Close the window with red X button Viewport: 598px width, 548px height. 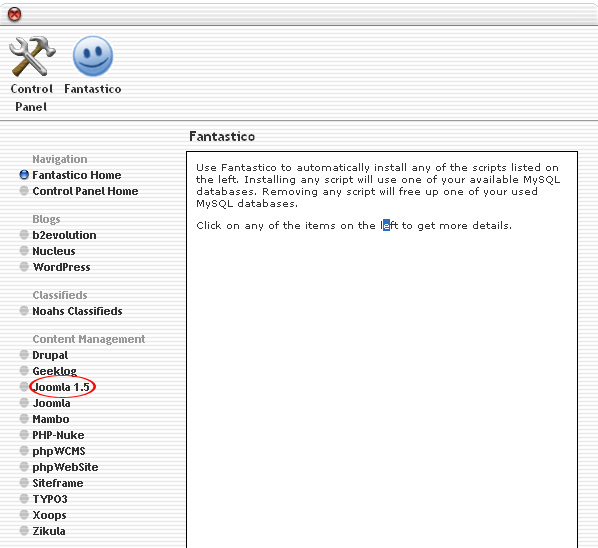(14, 14)
